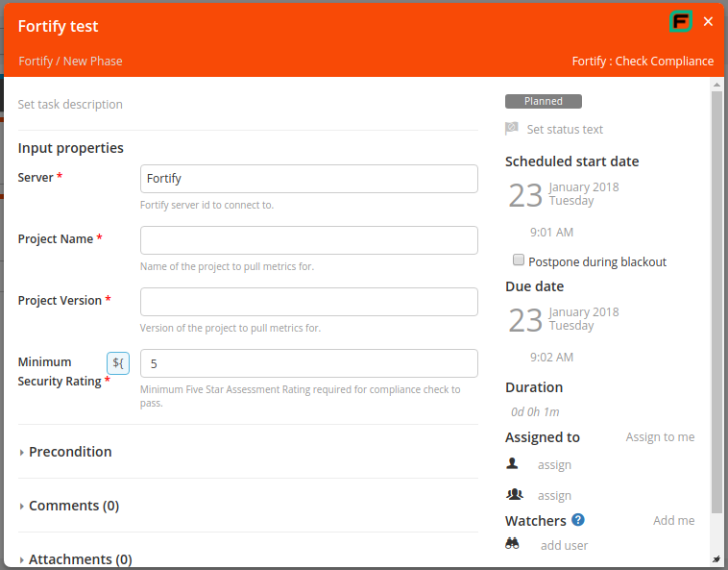Screen dimensions: 728x570
Task: Enable Postpone during blackout checkbox
Action: [x=518, y=260]
